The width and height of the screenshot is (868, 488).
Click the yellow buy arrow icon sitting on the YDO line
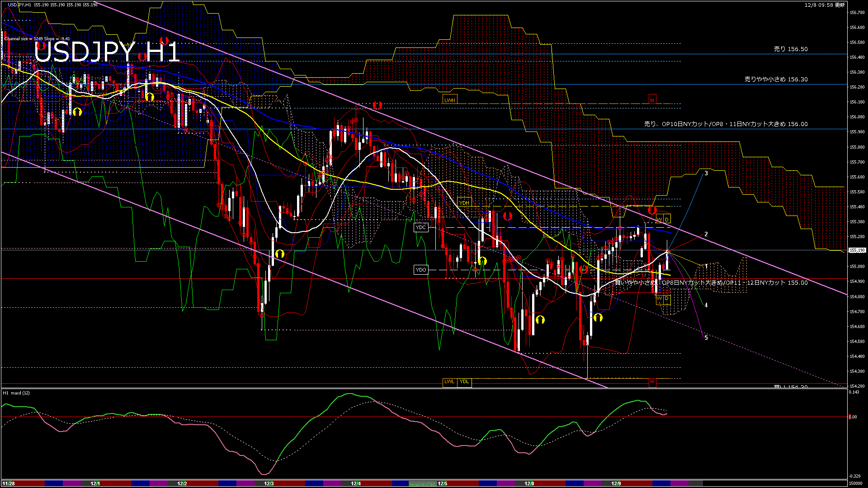click(x=482, y=261)
